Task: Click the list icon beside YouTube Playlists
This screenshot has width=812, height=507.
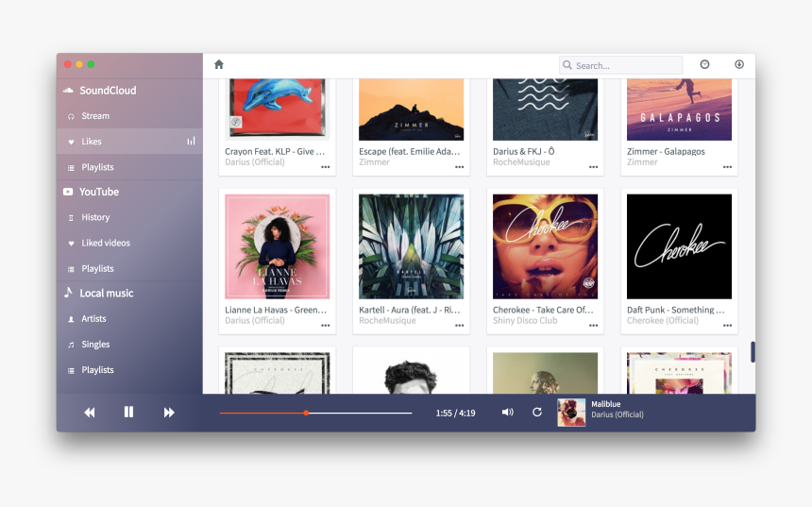Action: tap(71, 269)
